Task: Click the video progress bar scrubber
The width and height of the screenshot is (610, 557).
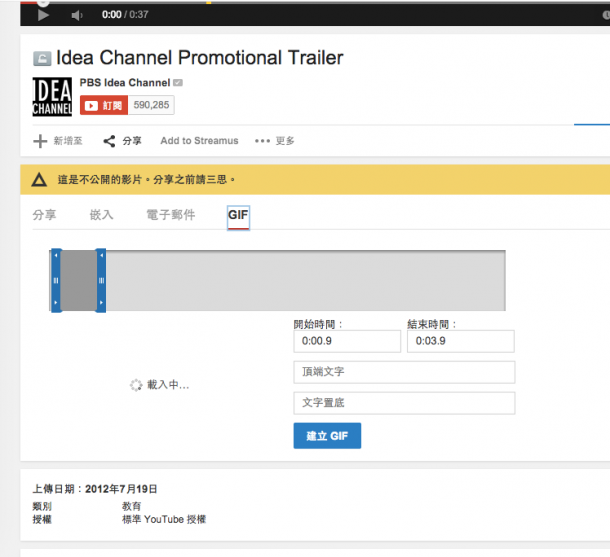Action: coord(43,3)
